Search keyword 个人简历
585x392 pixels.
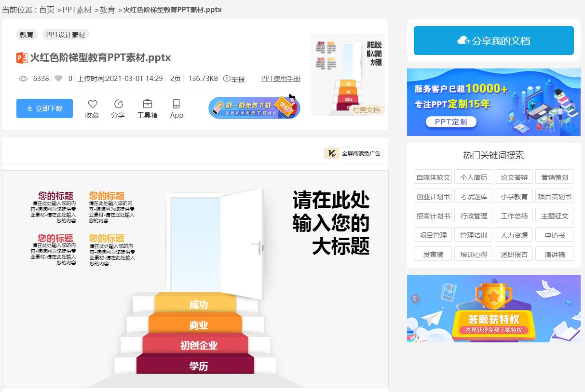click(473, 177)
